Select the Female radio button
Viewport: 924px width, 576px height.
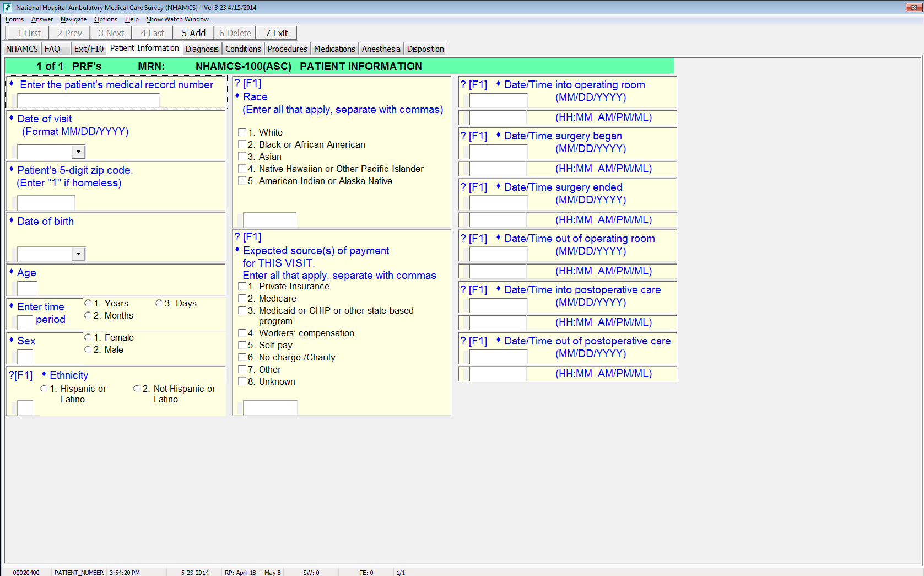(88, 337)
